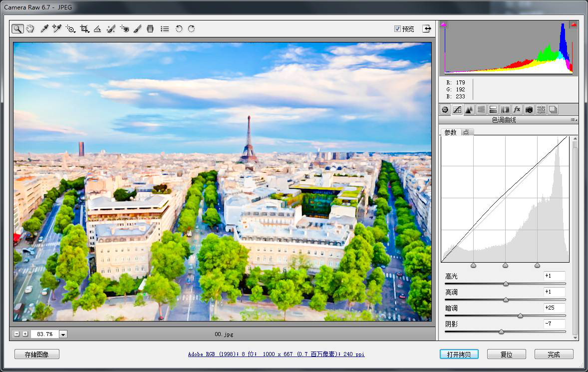This screenshot has height=372, width=588.
Task: Click the 阴影 slider handle
Action: point(501,332)
